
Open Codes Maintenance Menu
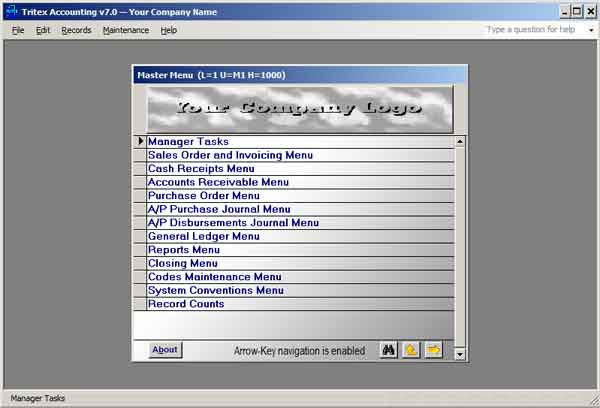pyautogui.click(x=300, y=277)
